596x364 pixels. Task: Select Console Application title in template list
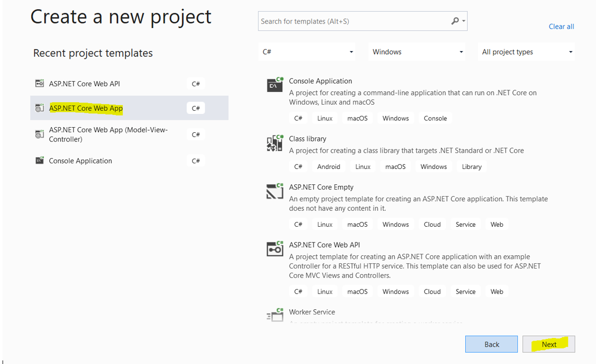320,81
